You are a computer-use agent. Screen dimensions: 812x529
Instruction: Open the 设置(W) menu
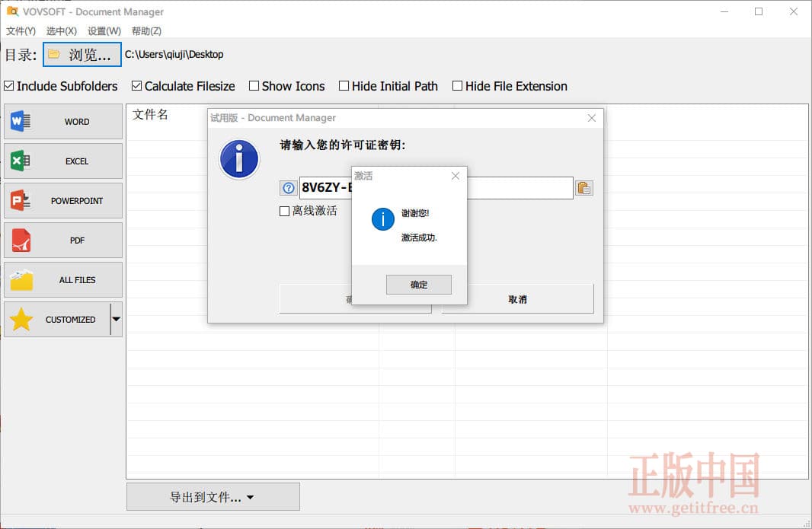pos(104,31)
